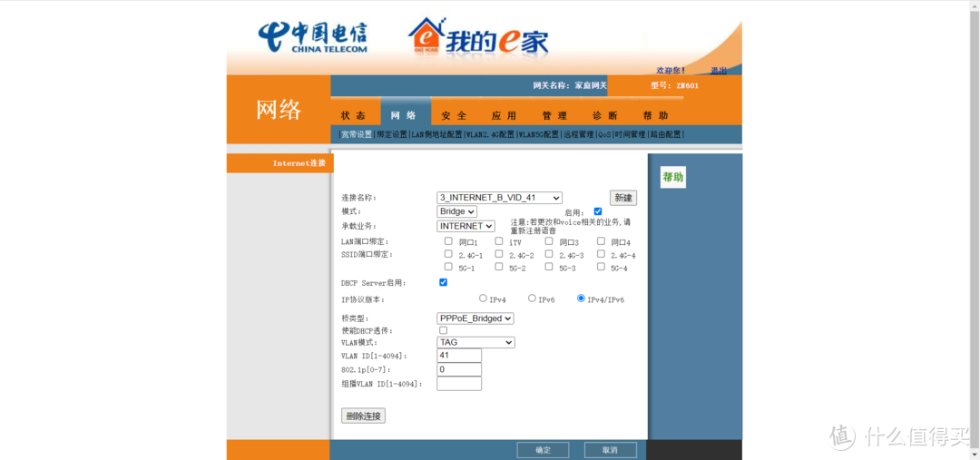Click the 退出 logout link
Screen dimensions: 980x460
(x=718, y=71)
